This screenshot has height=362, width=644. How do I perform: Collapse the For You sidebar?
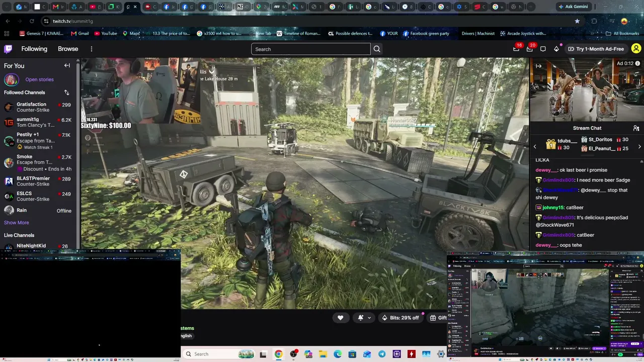click(67, 65)
